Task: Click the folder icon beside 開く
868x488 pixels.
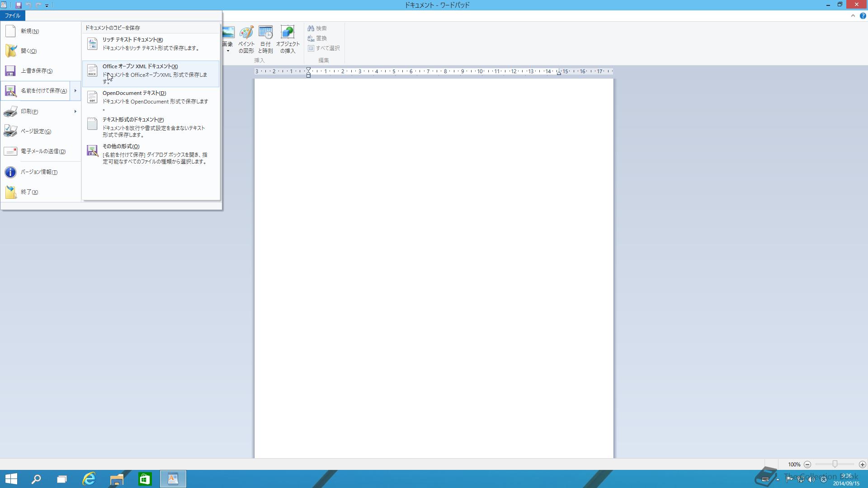Action: 10,51
